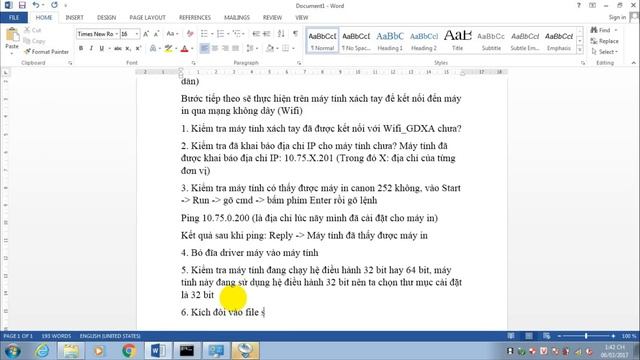Switch to the REVIEW tab

272,18
